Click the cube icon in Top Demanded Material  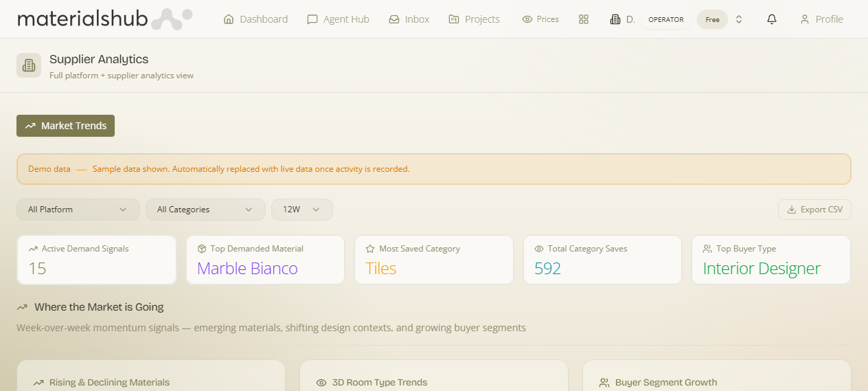click(x=202, y=249)
